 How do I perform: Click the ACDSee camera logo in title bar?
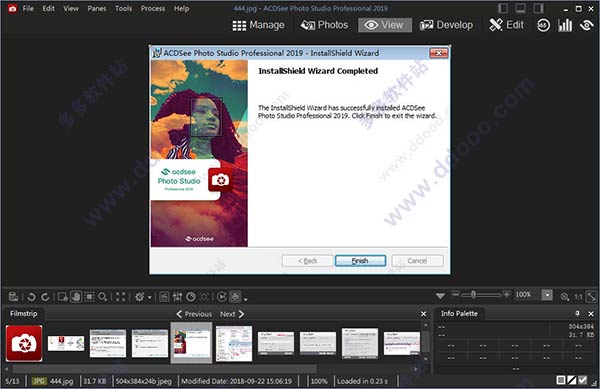tap(12, 8)
